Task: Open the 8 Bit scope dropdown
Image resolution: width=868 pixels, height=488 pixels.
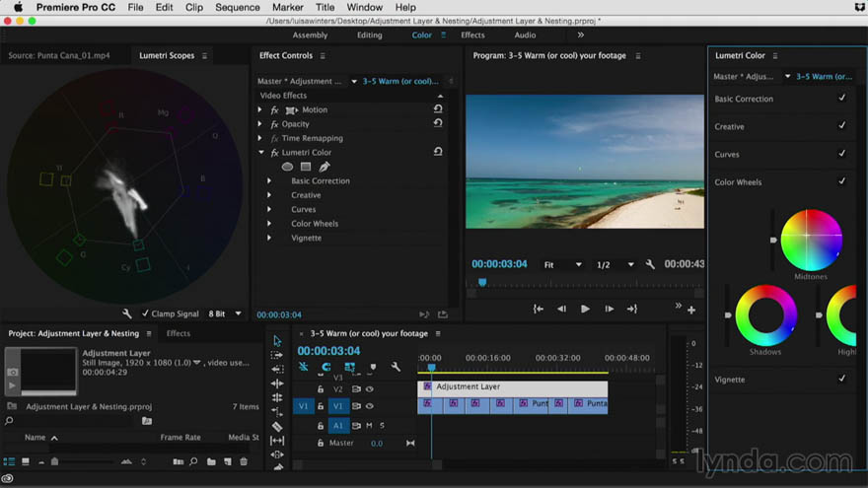Action: click(225, 314)
